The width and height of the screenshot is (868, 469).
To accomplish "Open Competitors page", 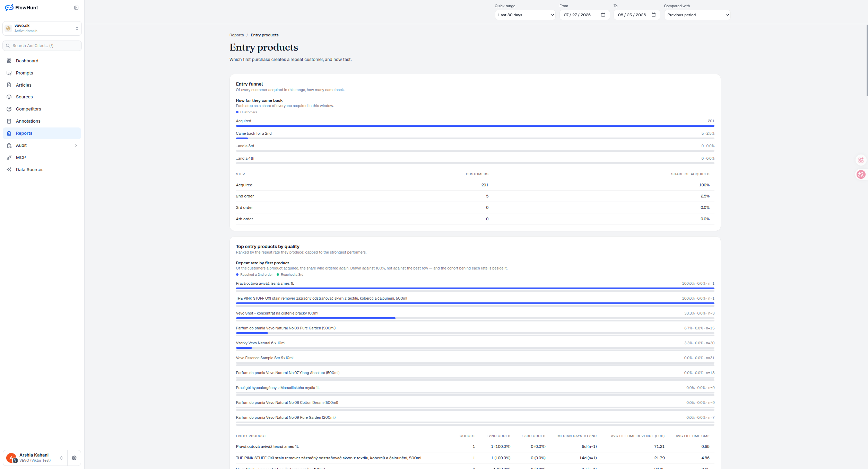I will pyautogui.click(x=42, y=109).
